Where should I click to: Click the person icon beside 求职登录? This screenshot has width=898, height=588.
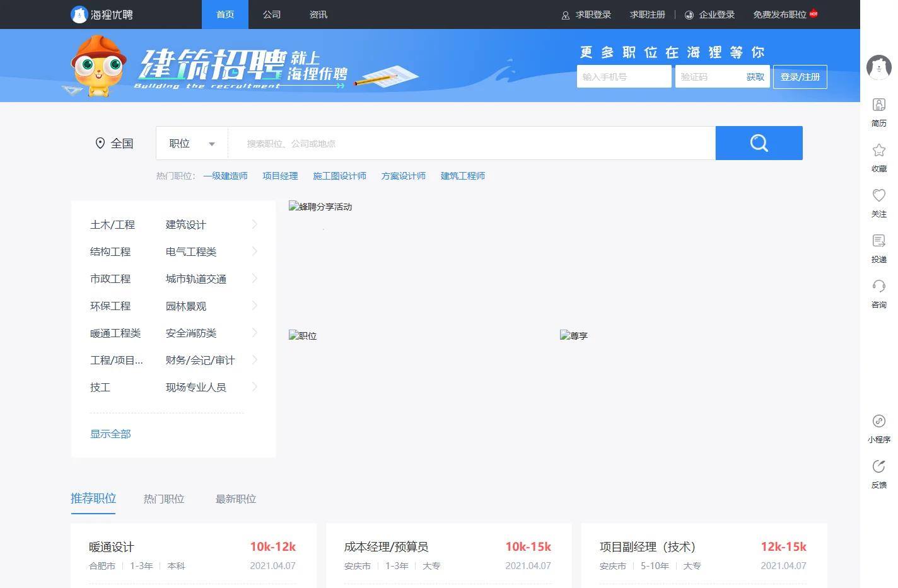(x=566, y=15)
